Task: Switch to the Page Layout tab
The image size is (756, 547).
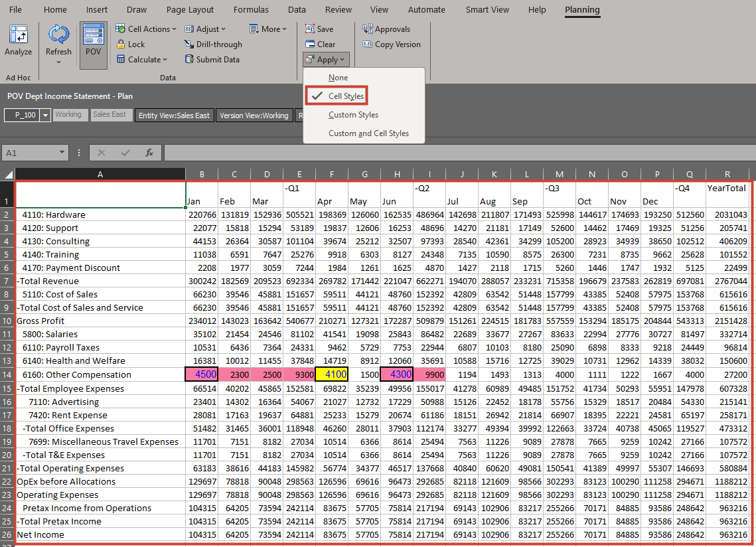Action: pyautogui.click(x=190, y=10)
